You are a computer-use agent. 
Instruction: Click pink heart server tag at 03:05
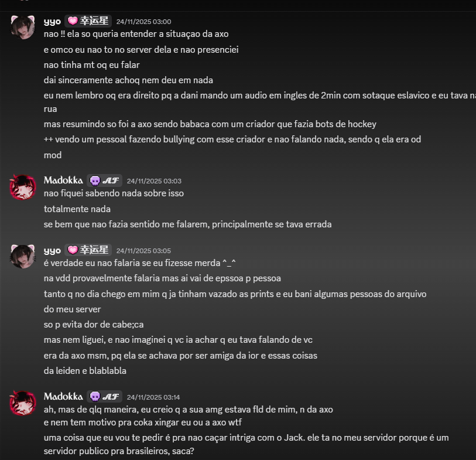coord(88,250)
